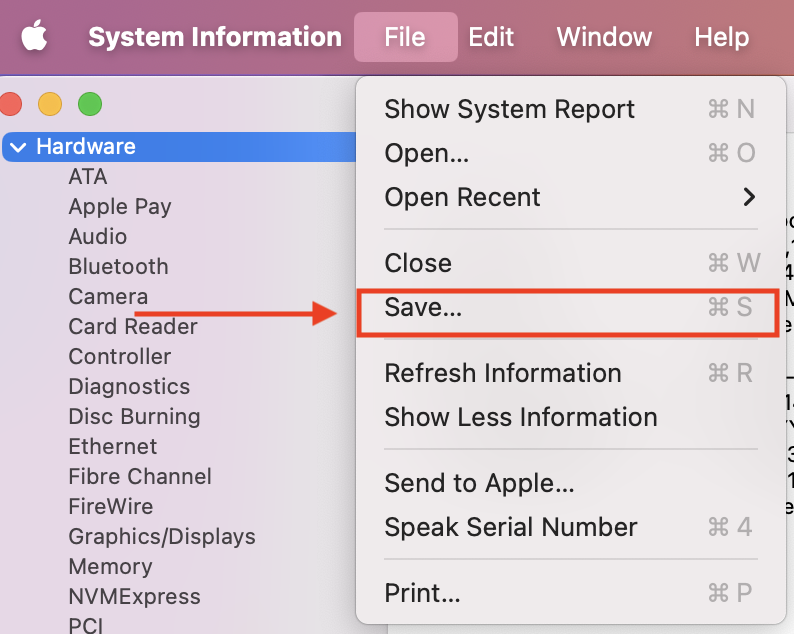
Task: Click the yellow minimize window button
Action: point(50,104)
